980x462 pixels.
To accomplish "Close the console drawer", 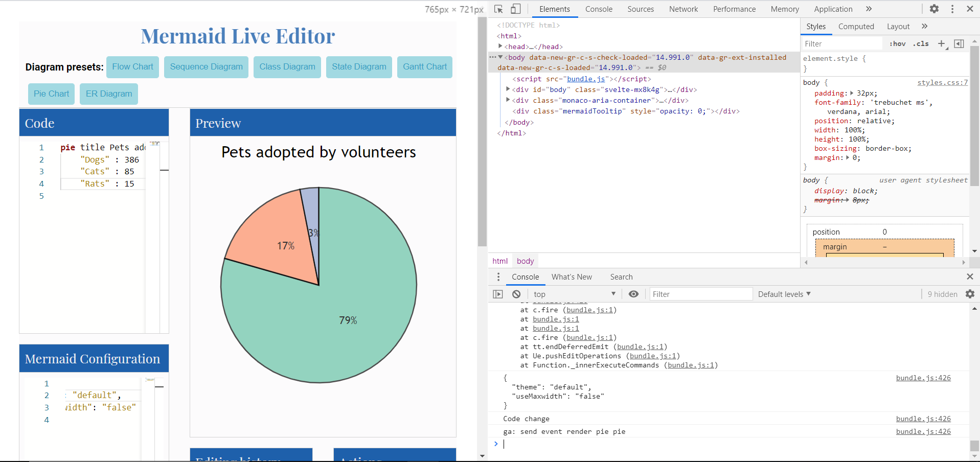I will click(970, 276).
